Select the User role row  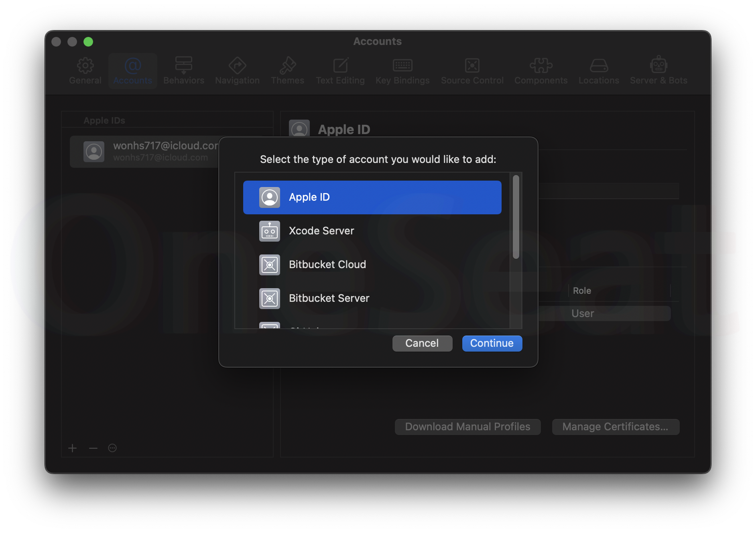click(x=604, y=313)
